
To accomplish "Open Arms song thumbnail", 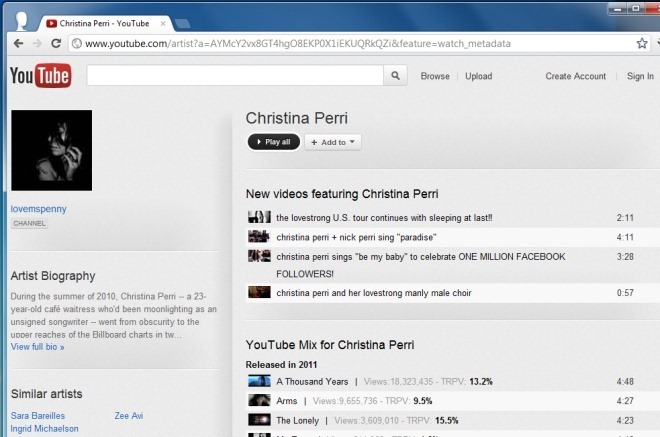I will (259, 400).
